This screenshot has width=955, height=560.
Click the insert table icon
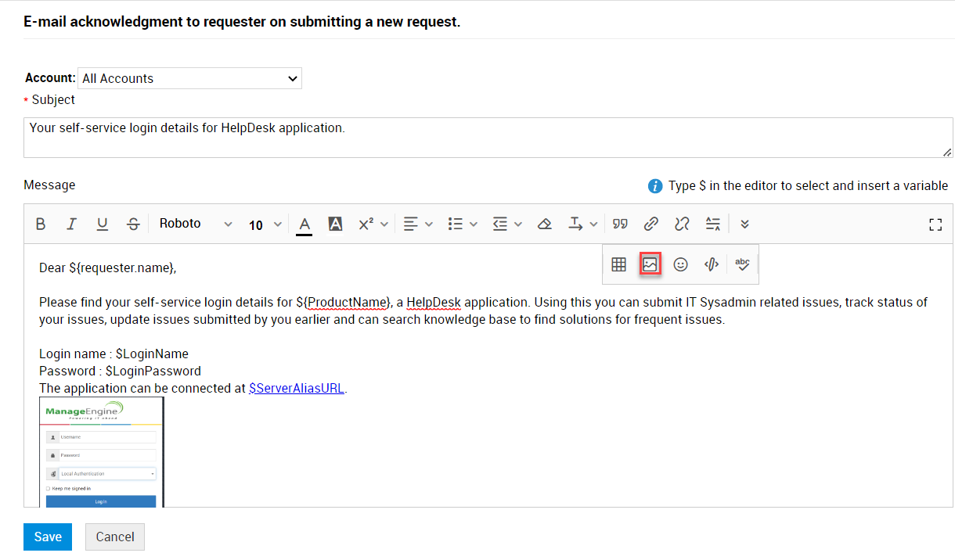pyautogui.click(x=618, y=264)
